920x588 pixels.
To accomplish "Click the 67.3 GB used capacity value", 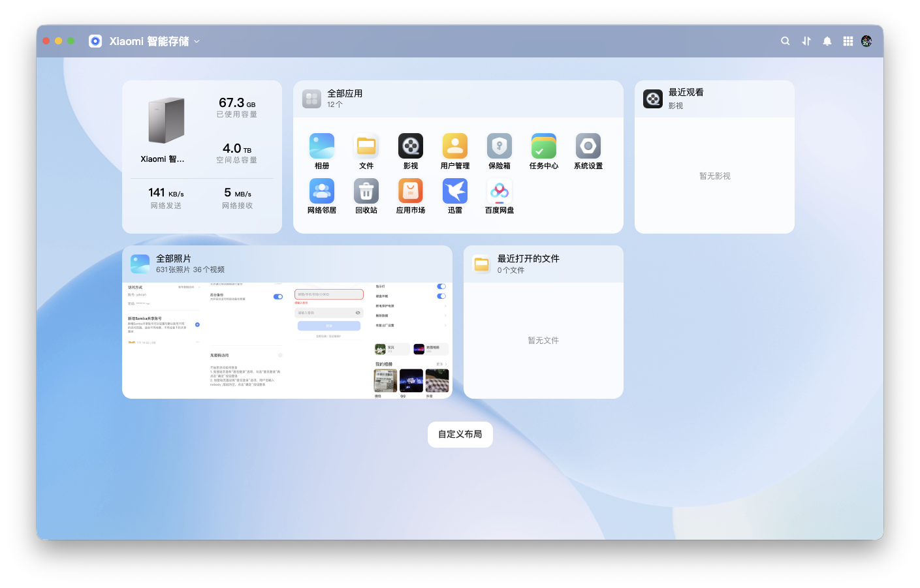I will (237, 102).
